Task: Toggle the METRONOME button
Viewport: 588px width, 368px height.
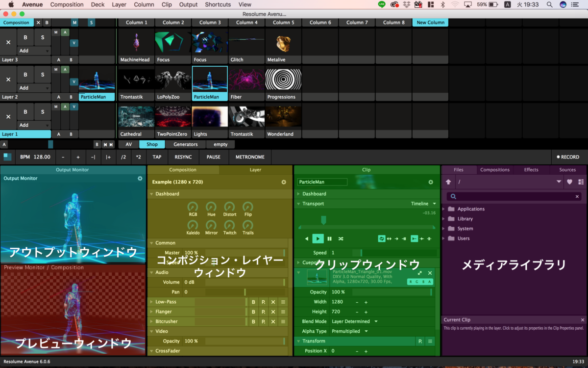Action: click(250, 157)
